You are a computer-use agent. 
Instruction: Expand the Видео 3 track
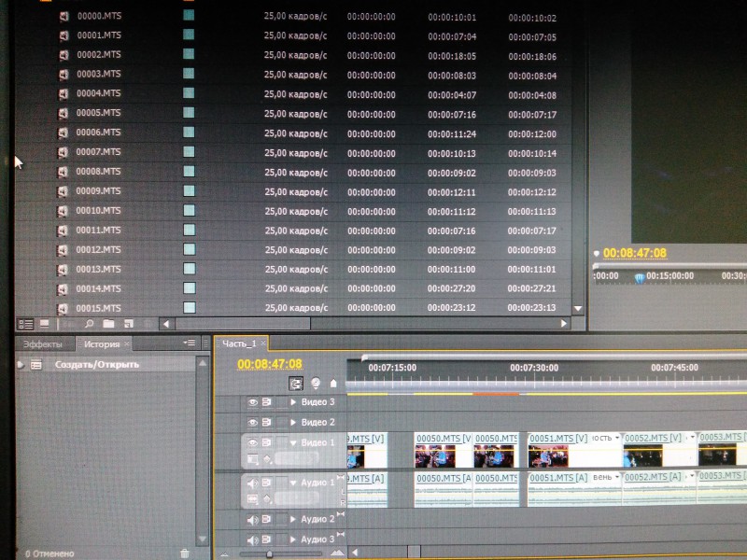(293, 402)
